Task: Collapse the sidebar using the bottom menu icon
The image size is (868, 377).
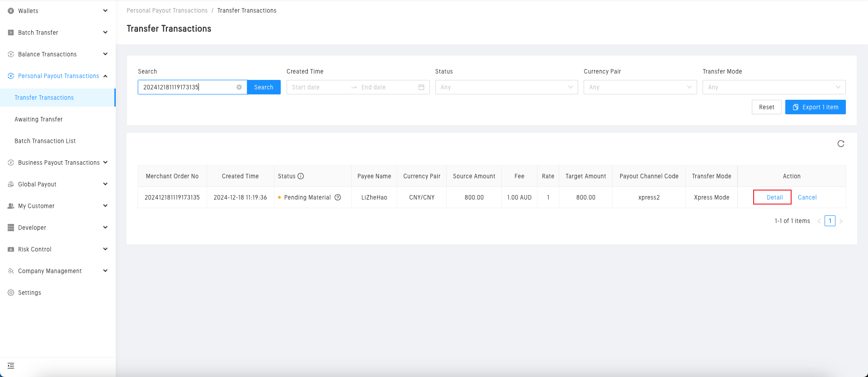Action: coord(11,366)
